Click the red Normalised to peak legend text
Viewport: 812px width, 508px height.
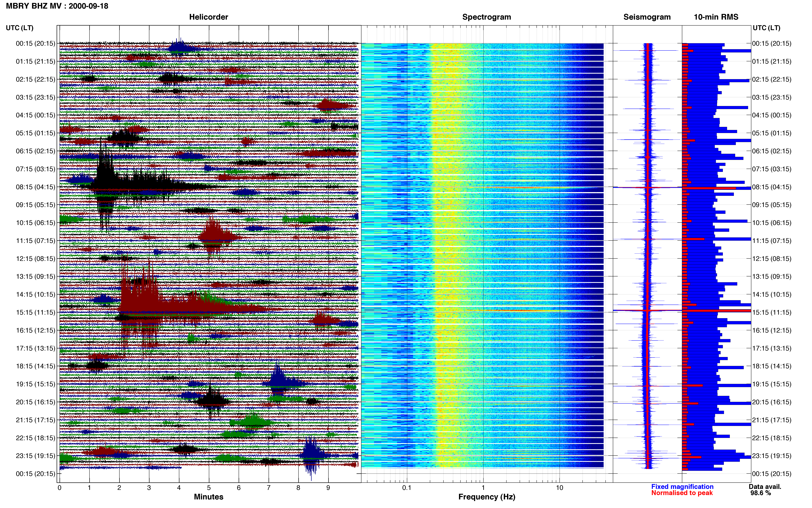[x=682, y=493]
